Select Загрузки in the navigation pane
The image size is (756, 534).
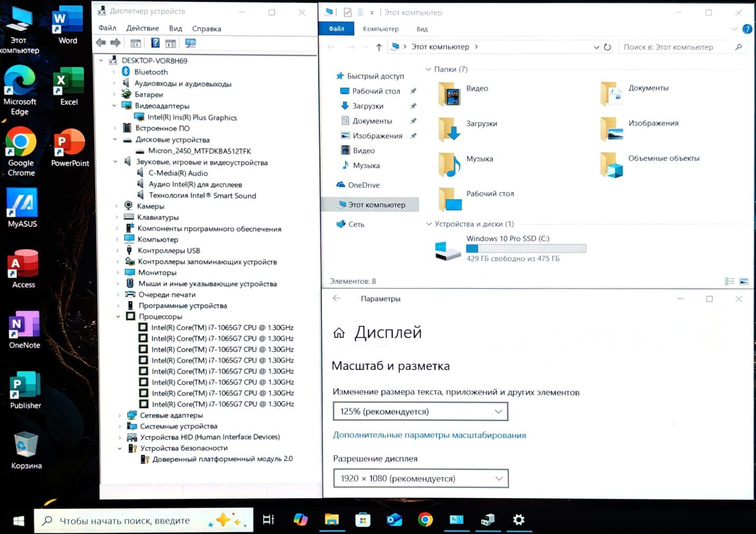362,106
